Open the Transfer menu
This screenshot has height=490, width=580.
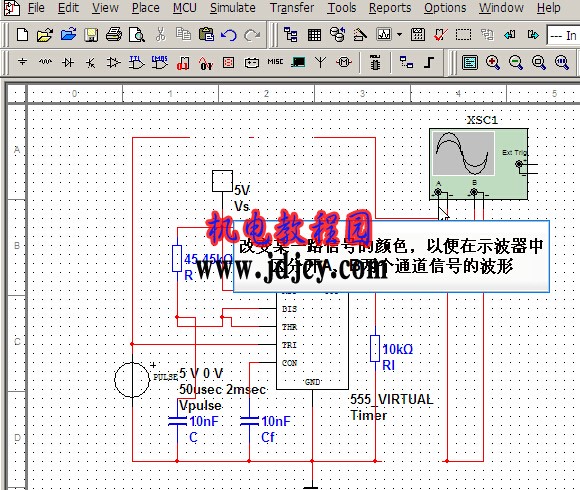coord(292,8)
